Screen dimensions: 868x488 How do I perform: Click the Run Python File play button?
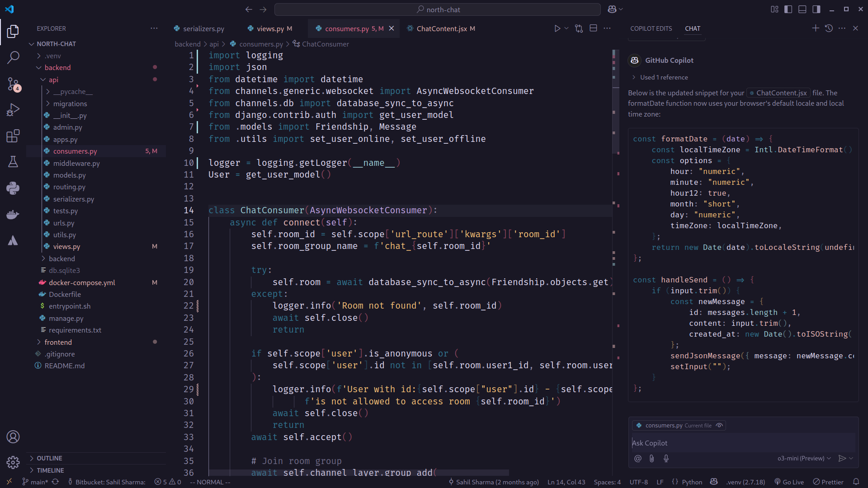pyautogui.click(x=557, y=28)
